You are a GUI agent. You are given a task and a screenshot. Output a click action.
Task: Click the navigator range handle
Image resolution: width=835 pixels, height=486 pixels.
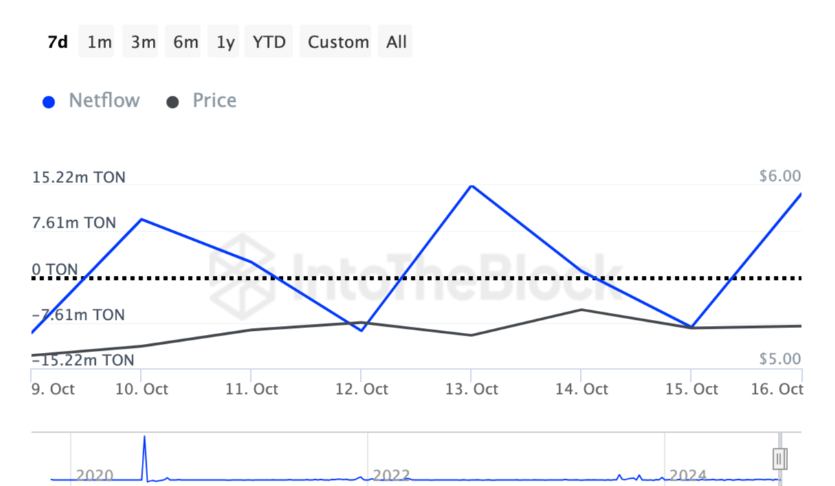pyautogui.click(x=780, y=458)
